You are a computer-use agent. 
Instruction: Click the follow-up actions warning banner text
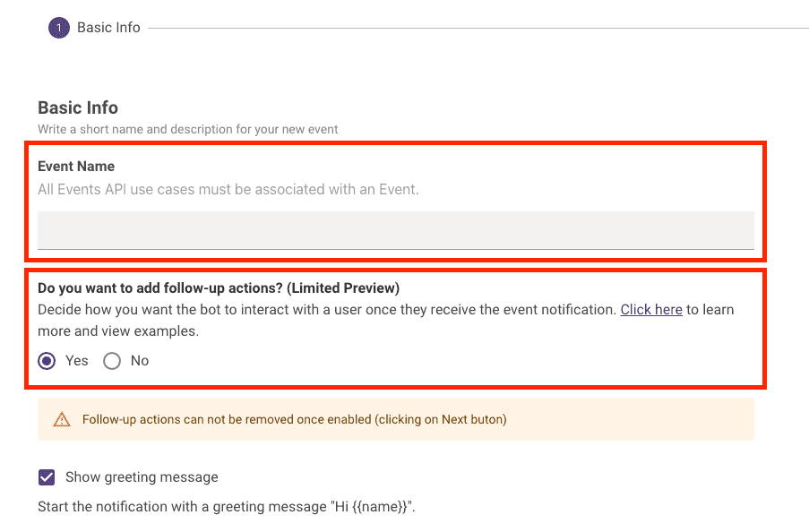tap(294, 419)
